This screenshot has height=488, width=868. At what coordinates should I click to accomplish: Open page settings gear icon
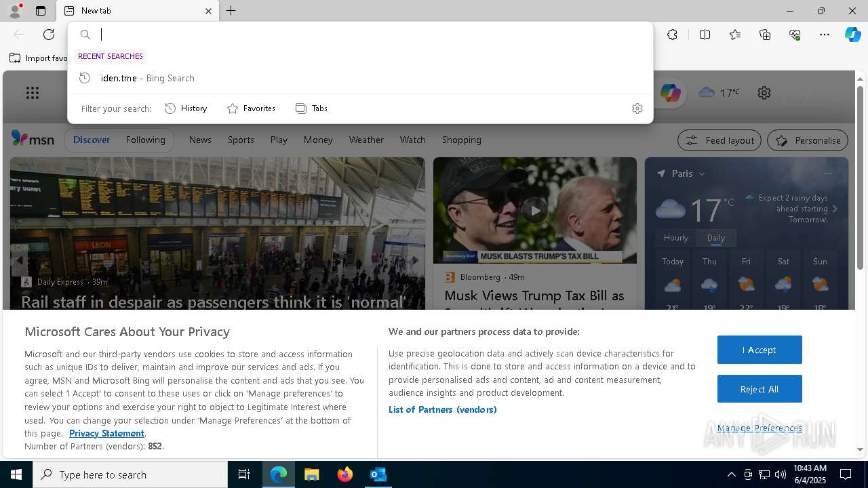764,93
